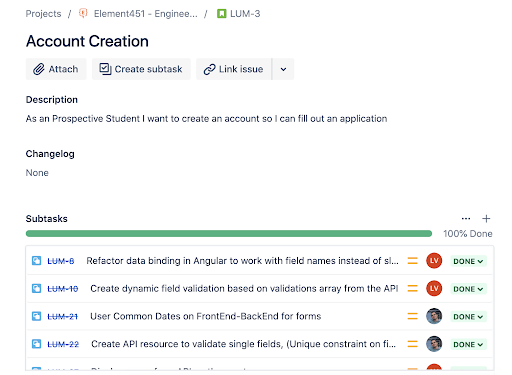
Task: Click the 100% Done label
Action: (468, 234)
